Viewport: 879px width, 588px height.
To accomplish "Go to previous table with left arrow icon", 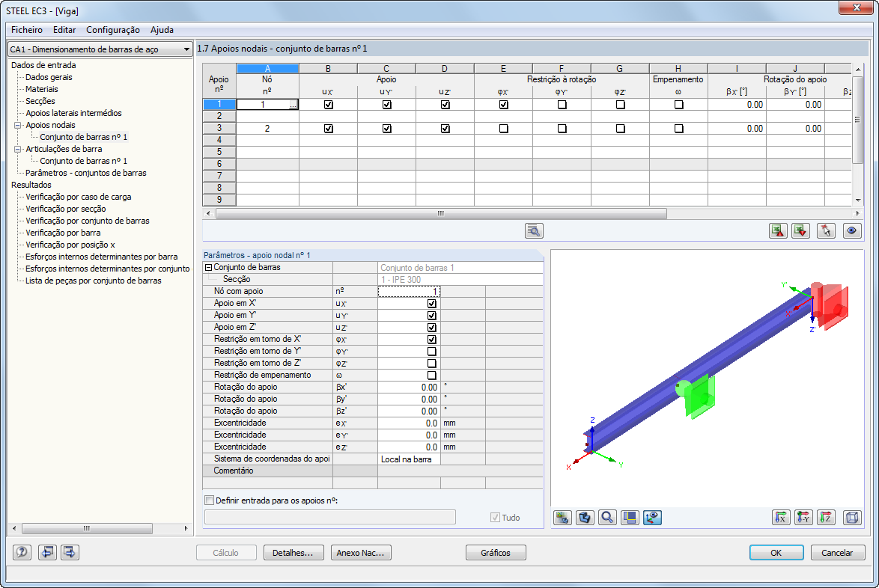I will click(x=47, y=552).
